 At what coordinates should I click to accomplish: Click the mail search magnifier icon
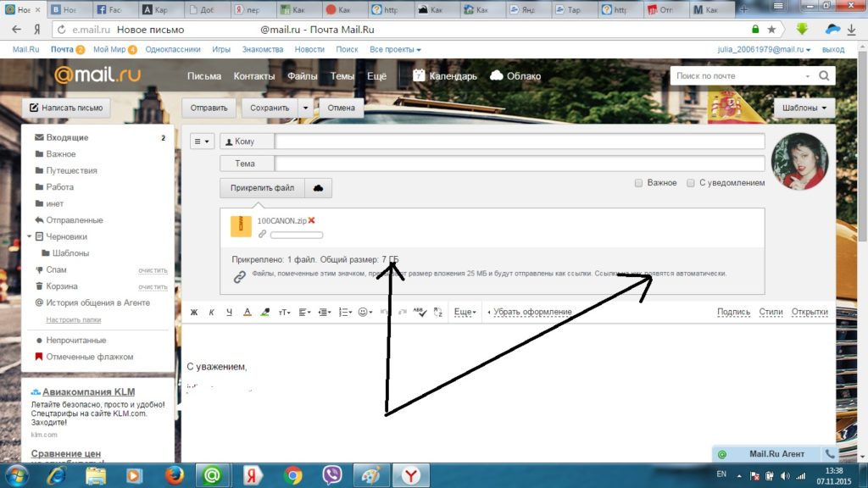click(824, 75)
